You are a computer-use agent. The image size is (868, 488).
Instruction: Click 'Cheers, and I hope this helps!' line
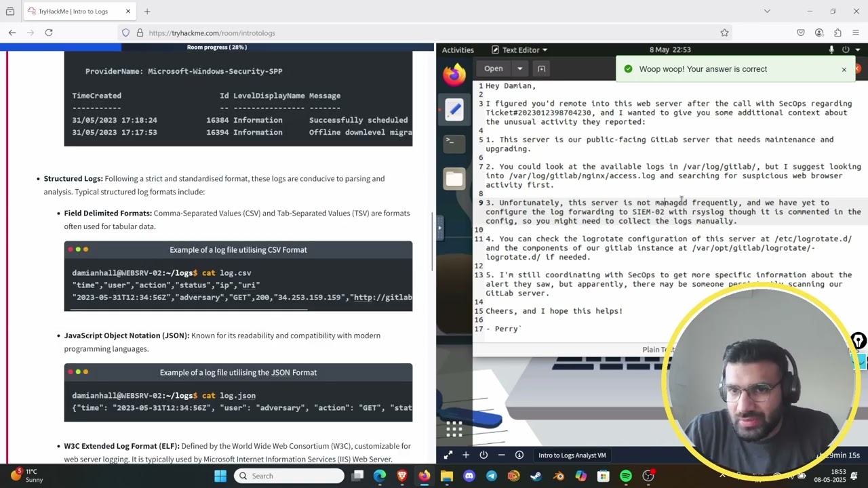(554, 311)
